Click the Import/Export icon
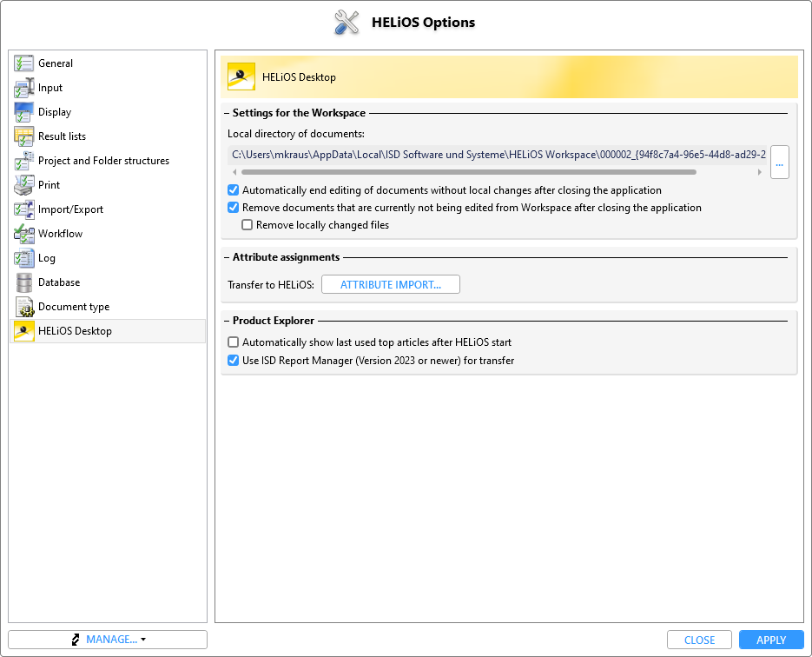 (x=23, y=209)
